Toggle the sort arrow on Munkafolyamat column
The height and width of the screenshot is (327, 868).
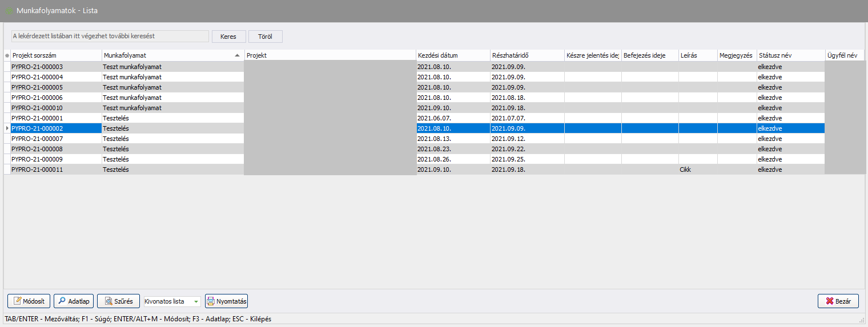pos(237,55)
